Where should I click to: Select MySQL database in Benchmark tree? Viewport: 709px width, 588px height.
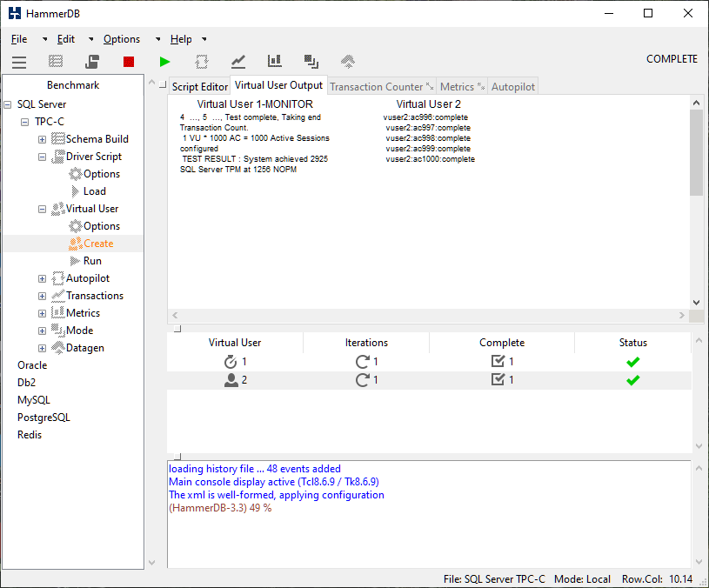[x=33, y=400]
